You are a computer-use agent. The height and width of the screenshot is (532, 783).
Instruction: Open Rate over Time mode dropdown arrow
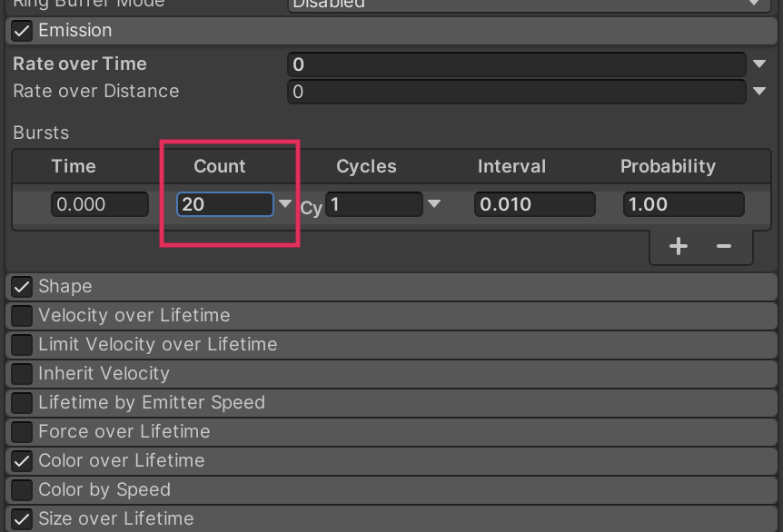point(760,64)
